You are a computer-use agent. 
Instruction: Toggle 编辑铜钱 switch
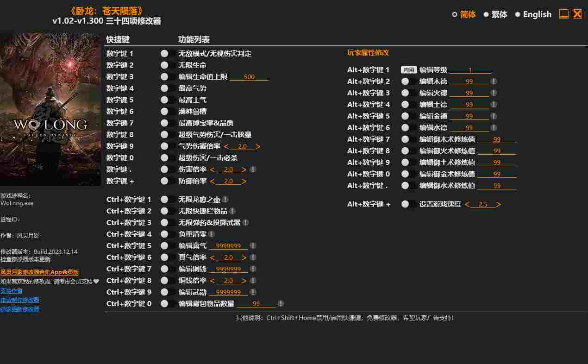[x=168, y=269]
